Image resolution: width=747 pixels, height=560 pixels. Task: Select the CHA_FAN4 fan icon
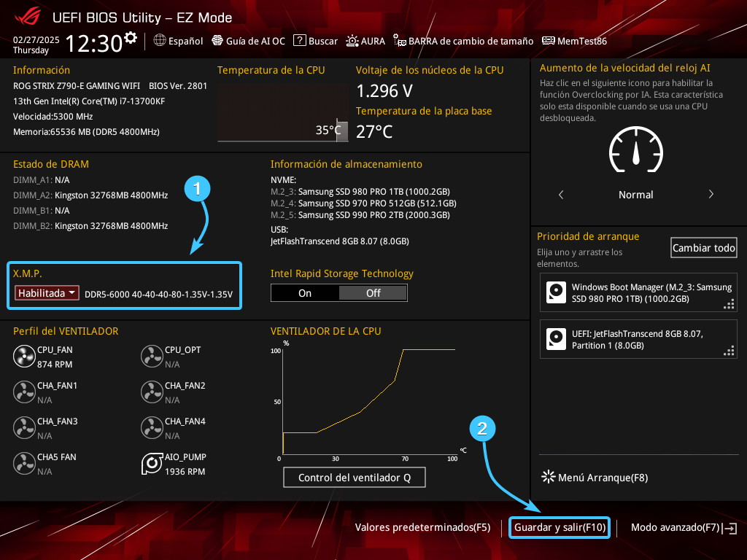(152, 428)
